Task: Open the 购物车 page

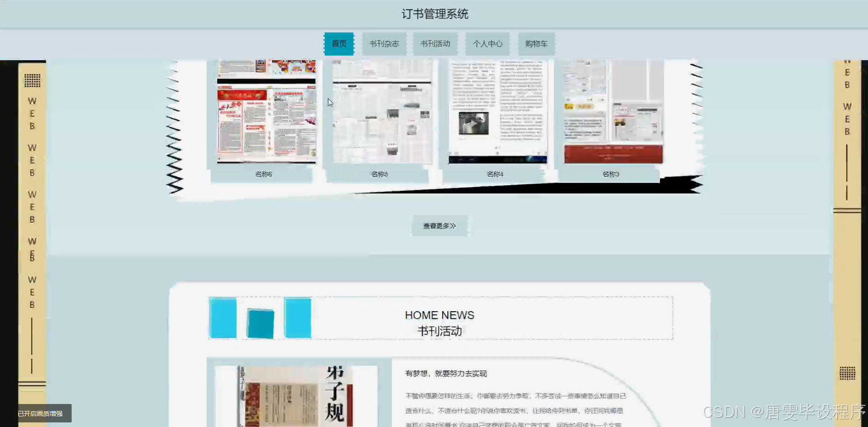Action: pos(536,44)
